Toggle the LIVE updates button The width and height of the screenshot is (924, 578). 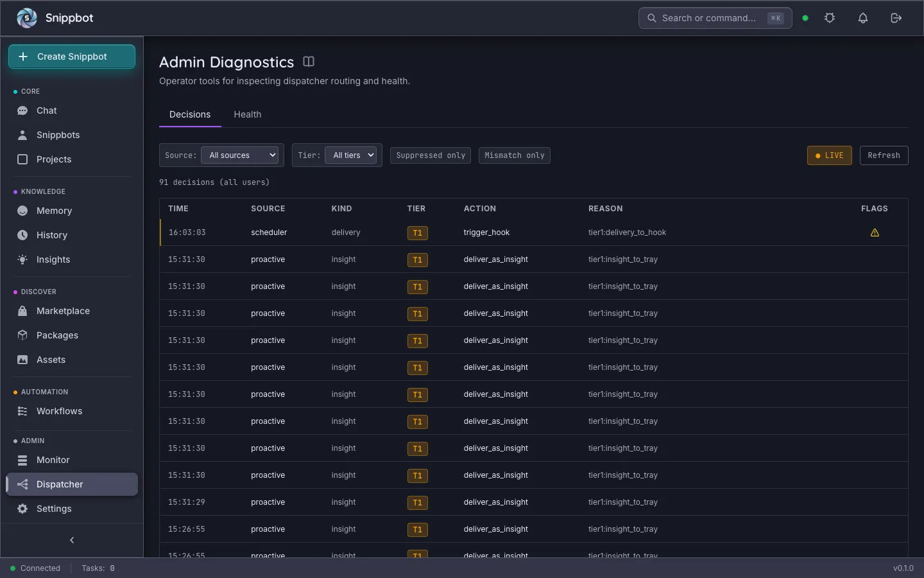(x=829, y=155)
